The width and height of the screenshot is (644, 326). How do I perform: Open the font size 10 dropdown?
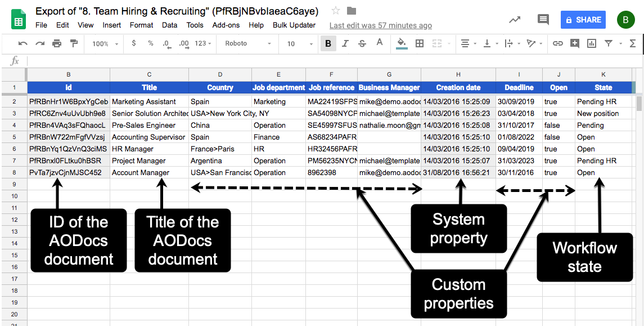[x=300, y=43]
